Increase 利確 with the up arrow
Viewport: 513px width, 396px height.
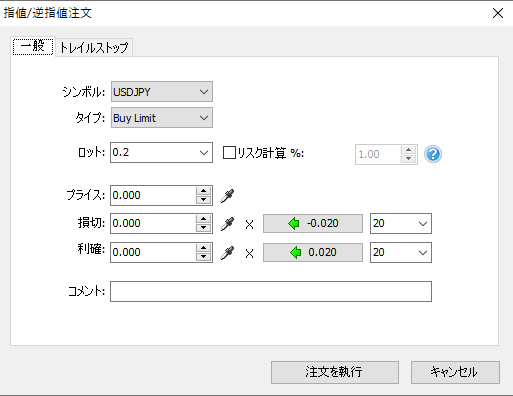click(x=203, y=248)
